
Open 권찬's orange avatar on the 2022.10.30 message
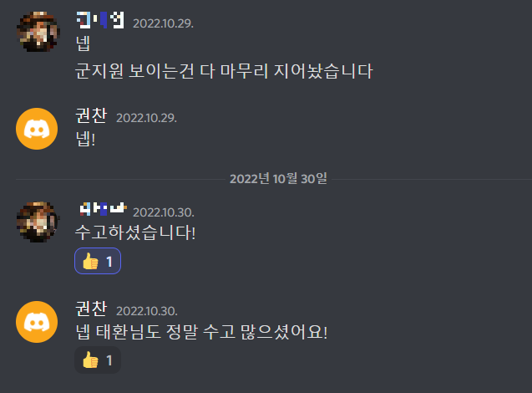coord(37,322)
